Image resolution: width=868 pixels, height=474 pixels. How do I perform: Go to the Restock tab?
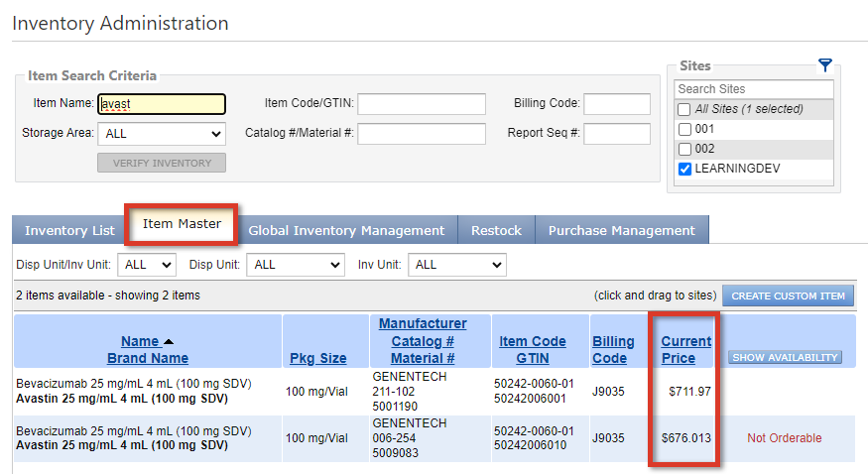pos(496,230)
